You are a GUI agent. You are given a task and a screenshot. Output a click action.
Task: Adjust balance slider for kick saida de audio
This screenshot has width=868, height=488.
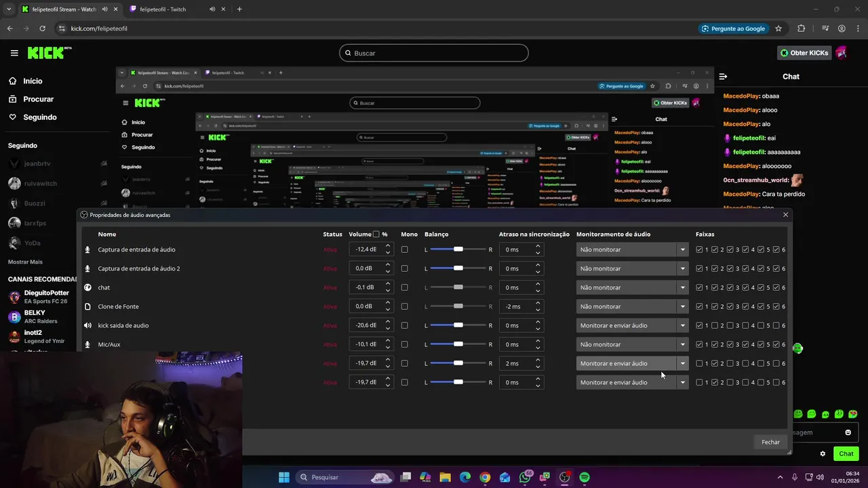(458, 325)
